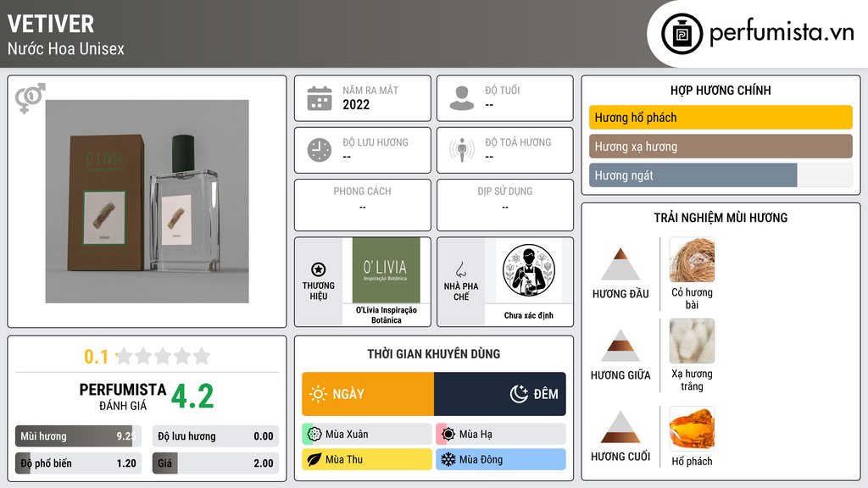The height and width of the screenshot is (488, 868).
Task: Click the Mùi hương 9.25 score bar
Action: [x=78, y=436]
